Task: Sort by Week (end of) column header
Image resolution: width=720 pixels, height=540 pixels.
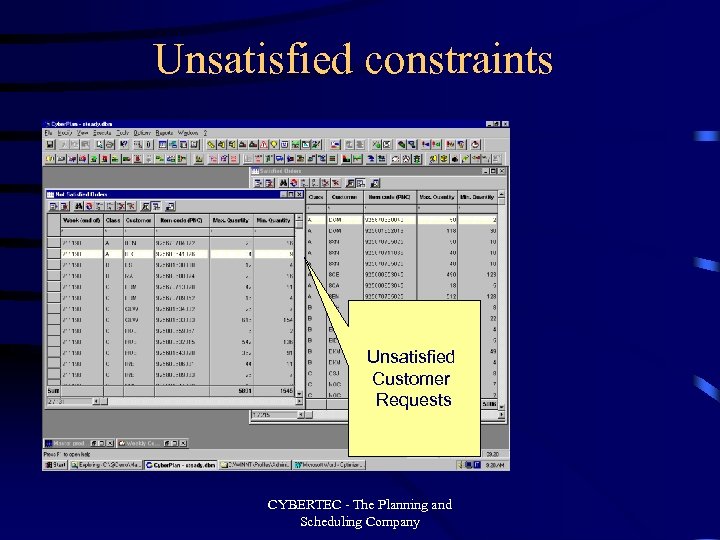Action: [82, 220]
